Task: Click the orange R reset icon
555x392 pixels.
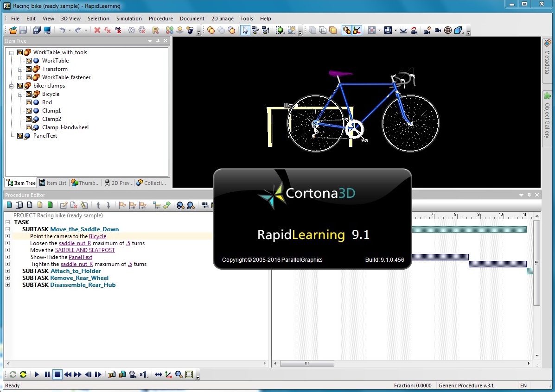Action: 155,31
